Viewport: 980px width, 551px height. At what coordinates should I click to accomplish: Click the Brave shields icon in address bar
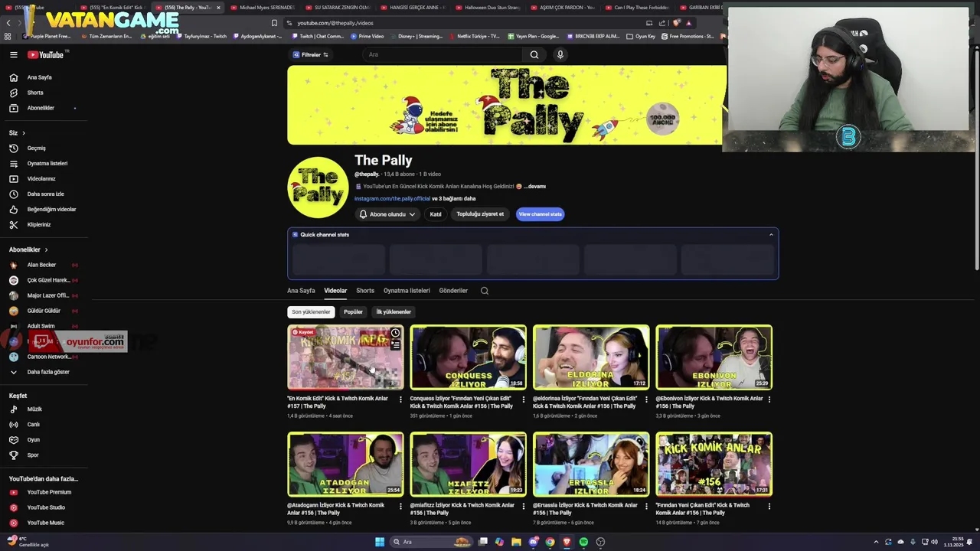coord(676,23)
